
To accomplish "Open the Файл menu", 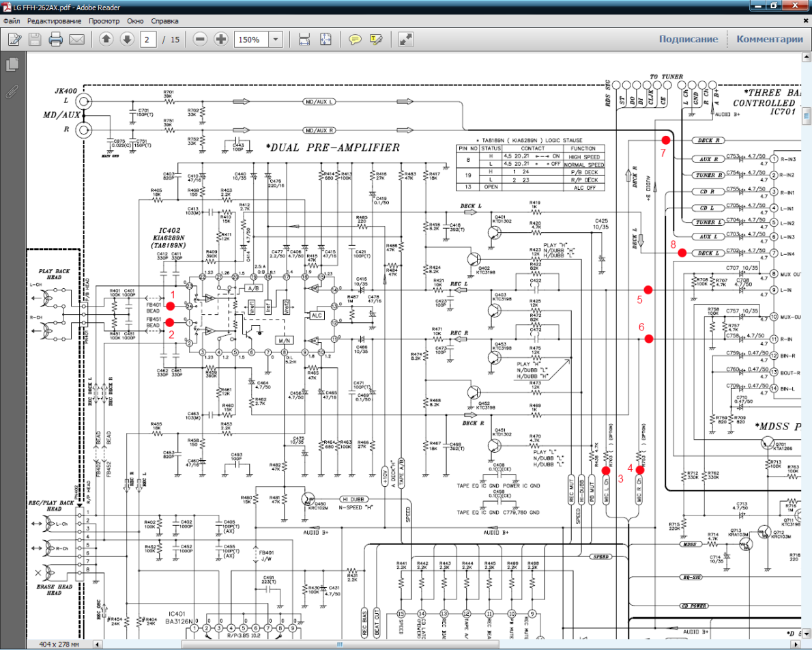I will [11, 21].
